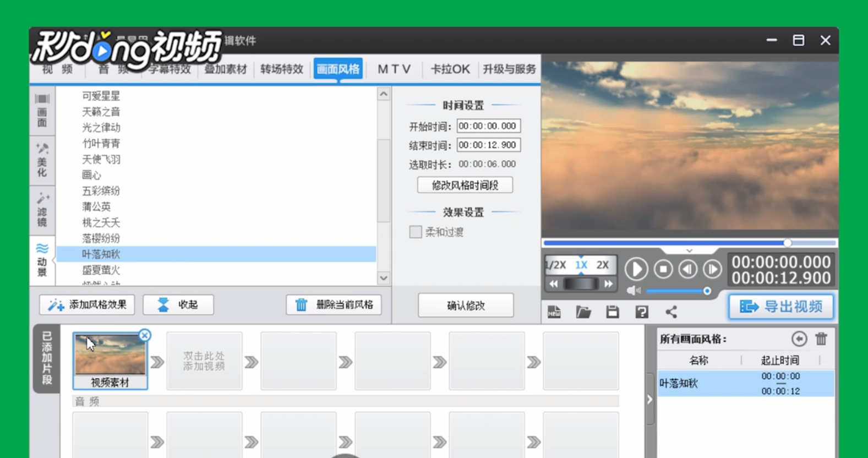Switch to 转场特效 tab
868x458 pixels.
[x=282, y=69]
